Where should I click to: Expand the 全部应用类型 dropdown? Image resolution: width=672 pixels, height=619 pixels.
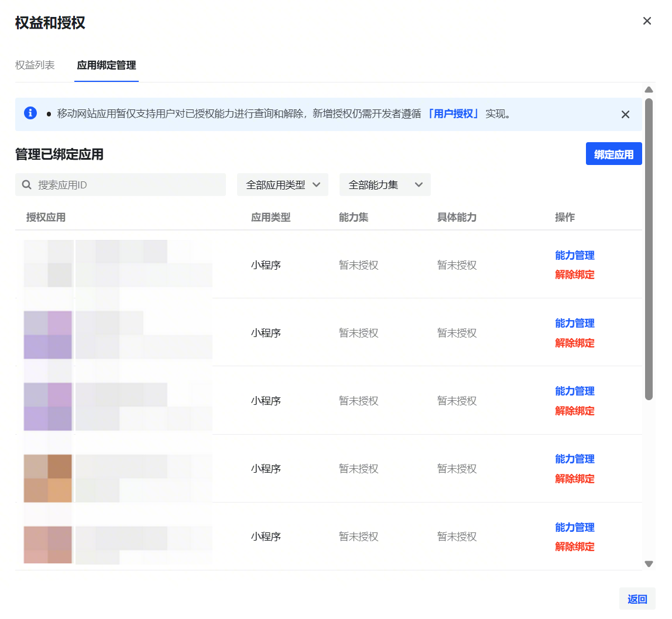[283, 185]
